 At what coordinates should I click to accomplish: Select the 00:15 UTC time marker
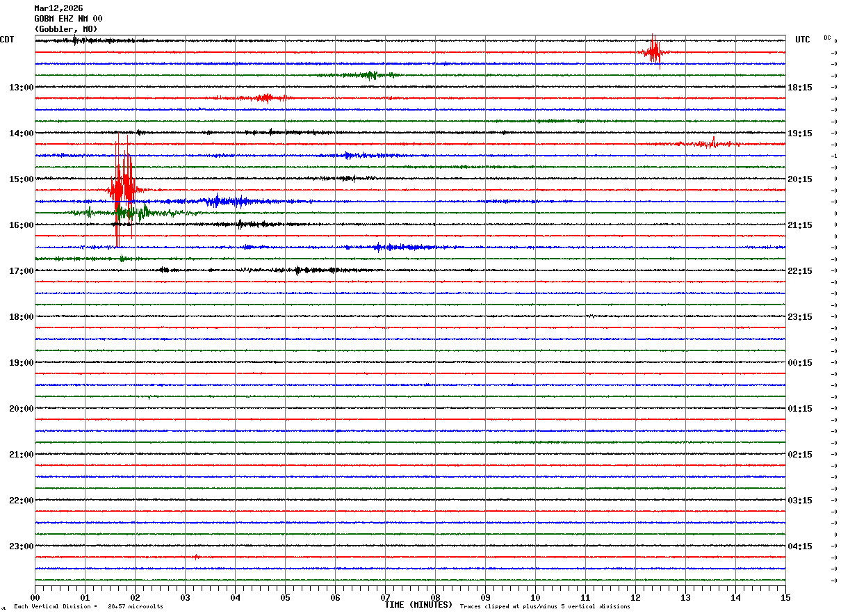click(x=800, y=363)
